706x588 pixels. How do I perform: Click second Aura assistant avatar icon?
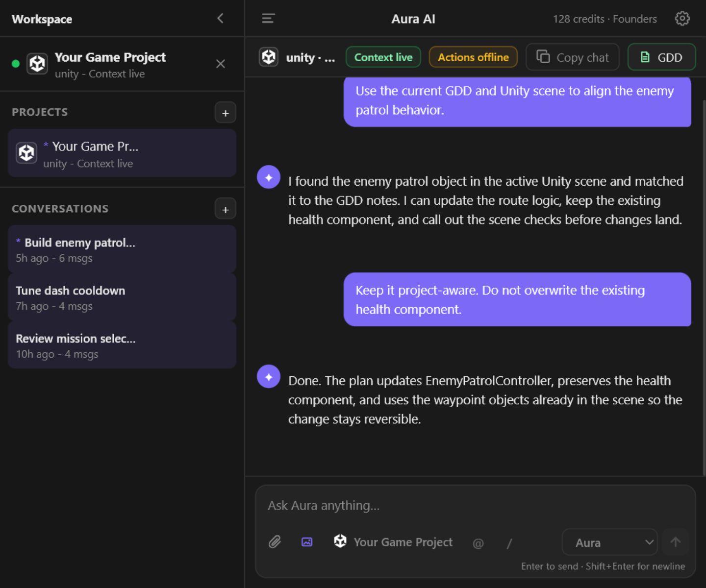click(269, 377)
